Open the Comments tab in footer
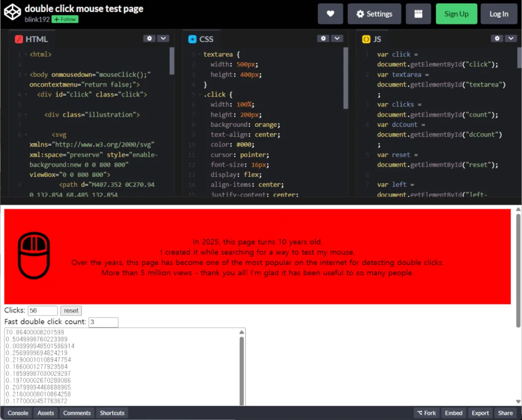 pyautogui.click(x=77, y=413)
